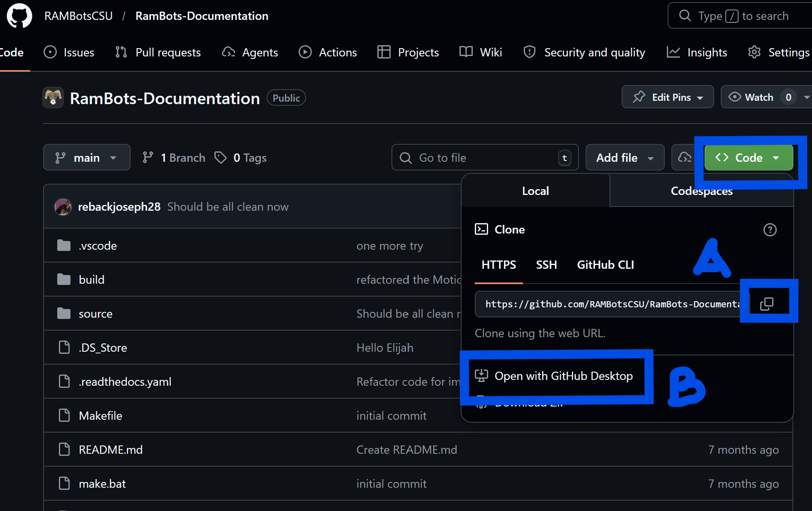Click the GitHub Desktop download icon
Viewport: 812px width, 511px height.
point(481,376)
